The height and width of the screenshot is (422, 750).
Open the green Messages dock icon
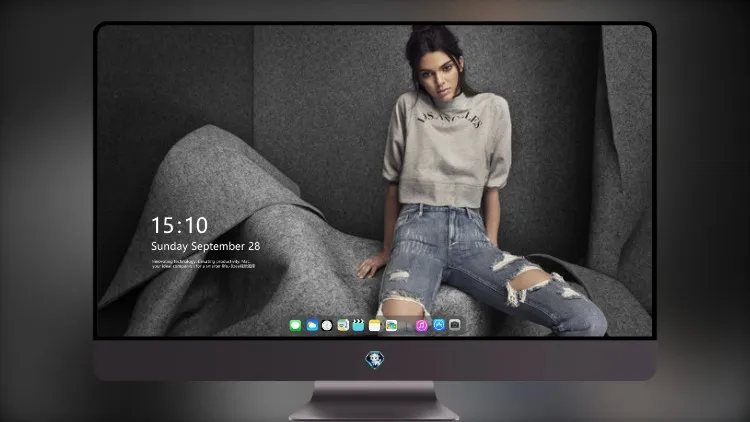295,326
